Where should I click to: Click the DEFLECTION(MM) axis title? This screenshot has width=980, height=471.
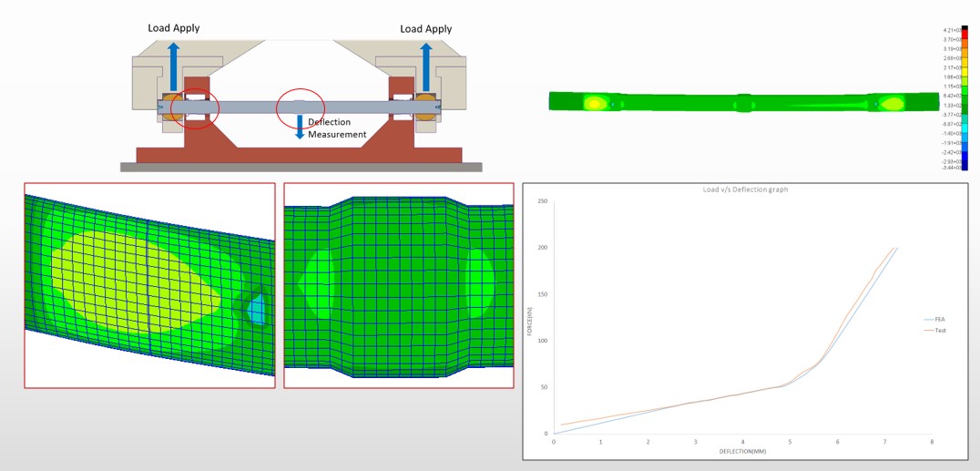click(x=741, y=452)
